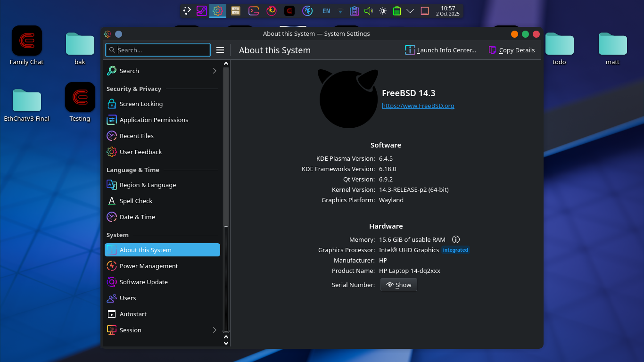Image resolution: width=644 pixels, height=362 pixels.
Task: Open the hamburger menu beside search
Action: (220, 50)
